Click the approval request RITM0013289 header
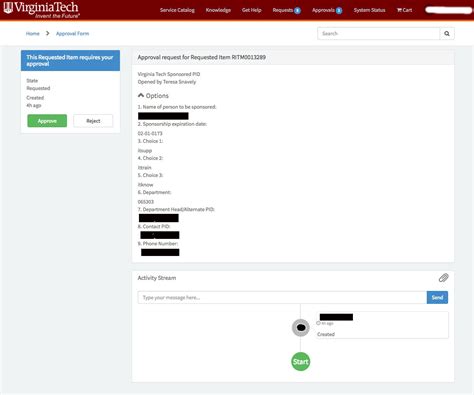474x395 pixels. [202, 57]
